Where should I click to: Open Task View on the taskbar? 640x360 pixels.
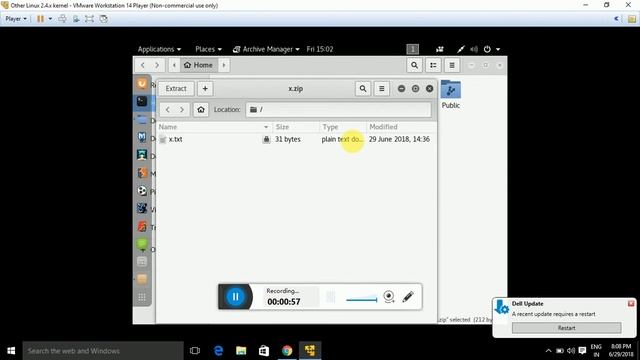pyautogui.click(x=195, y=351)
